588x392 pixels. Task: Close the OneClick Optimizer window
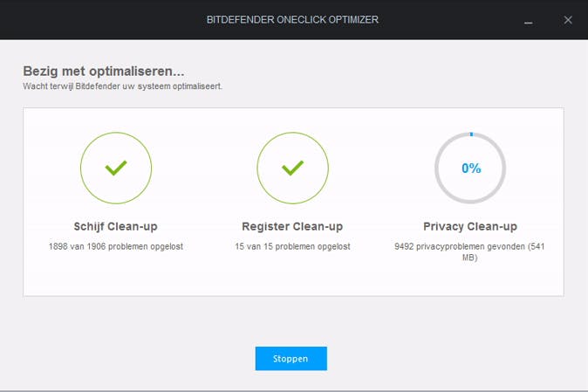[x=568, y=19]
